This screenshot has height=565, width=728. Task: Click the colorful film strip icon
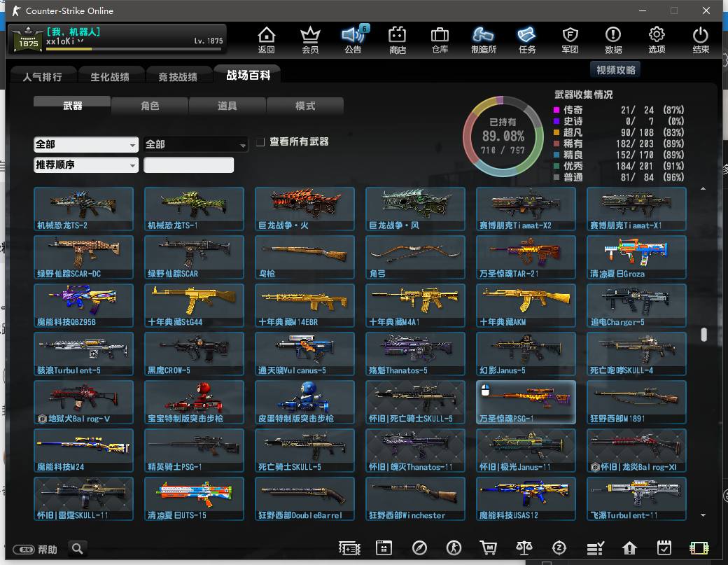pos(699,548)
